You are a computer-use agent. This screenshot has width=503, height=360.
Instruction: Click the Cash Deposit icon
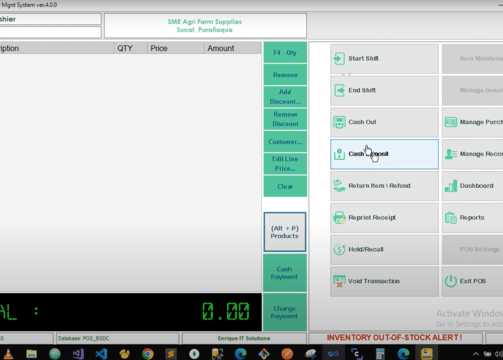point(339,154)
